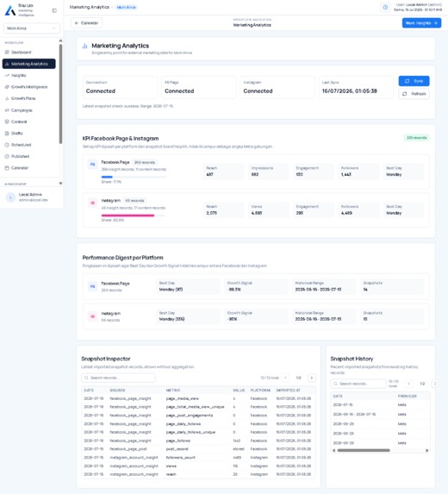Click Next Insights button
448x494 pixels.
pyautogui.click(x=421, y=23)
